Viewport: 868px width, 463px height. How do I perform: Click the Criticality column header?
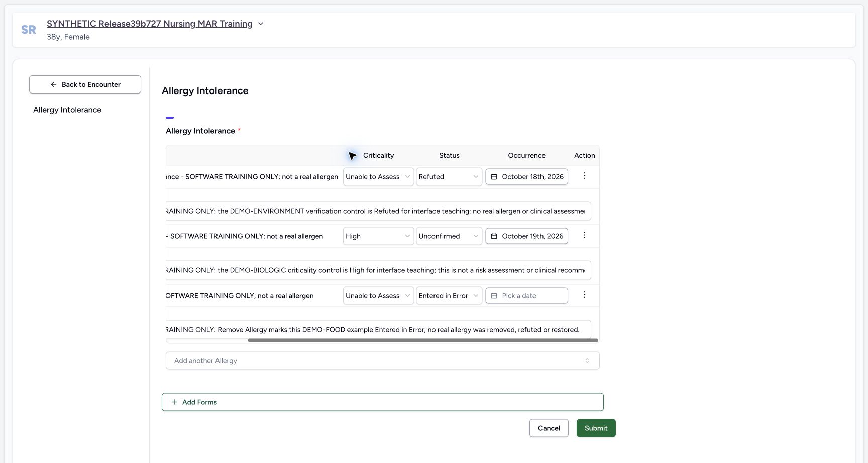[378, 155]
